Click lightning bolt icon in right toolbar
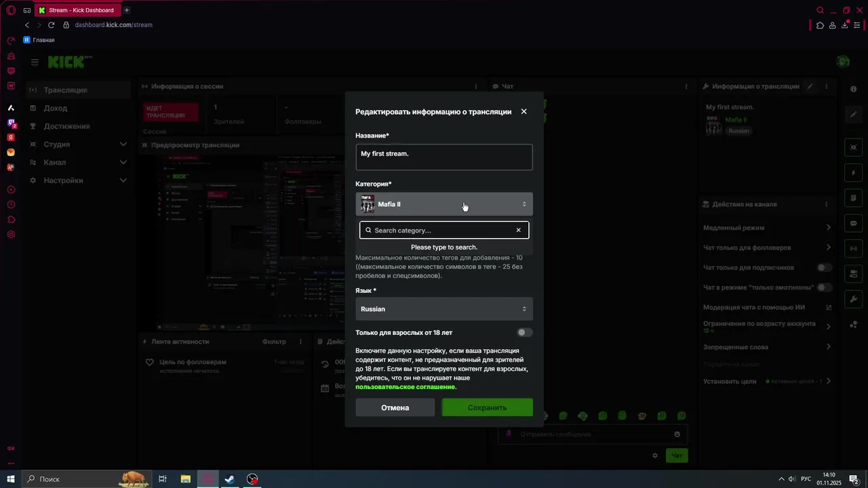868x488 pixels. point(854,173)
